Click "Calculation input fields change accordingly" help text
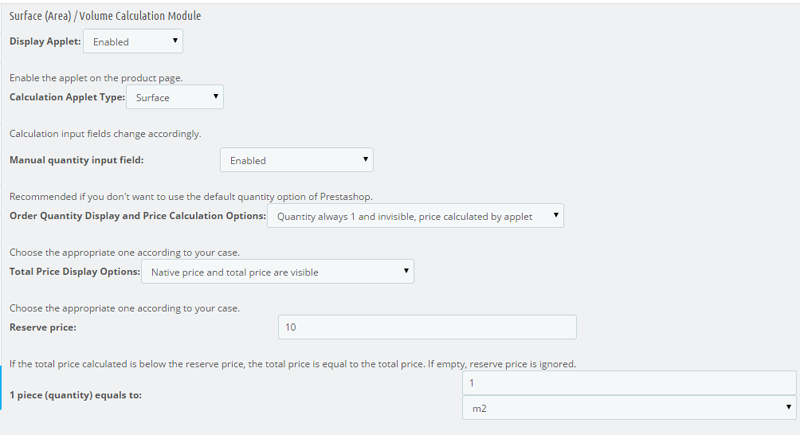This screenshot has width=800, height=435. coord(106,133)
